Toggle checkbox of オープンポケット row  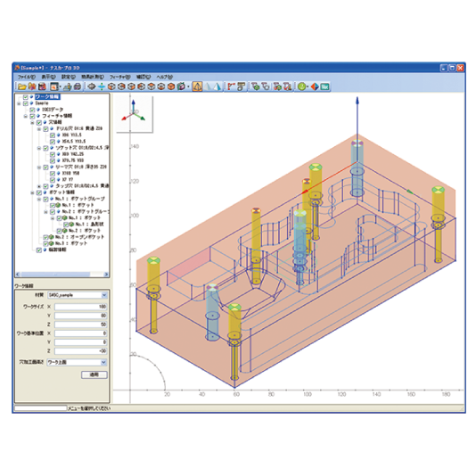45,237
